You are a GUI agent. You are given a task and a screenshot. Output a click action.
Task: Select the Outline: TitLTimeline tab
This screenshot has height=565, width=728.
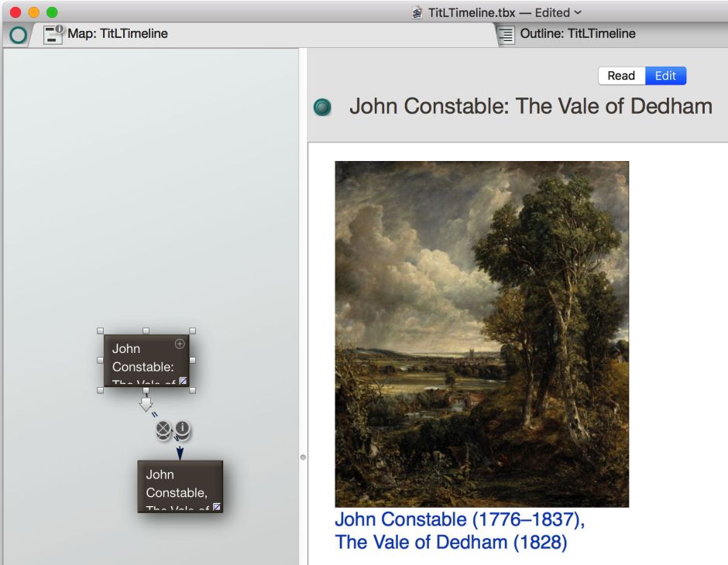coord(578,34)
